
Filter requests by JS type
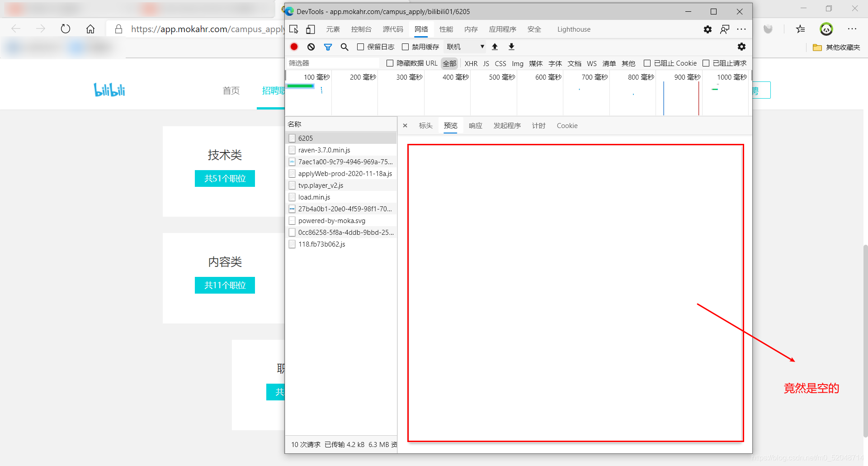(486, 63)
